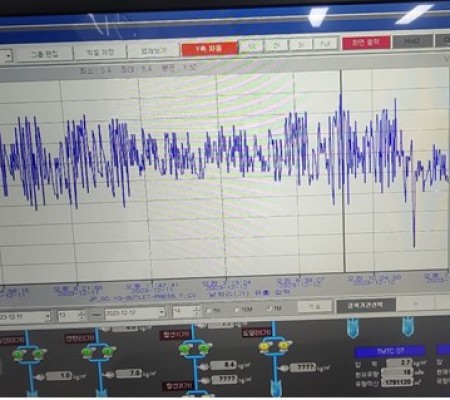Viewport: 450px width, 400px height.
Task: Select the 10M interval radio button
Action: 237,310
